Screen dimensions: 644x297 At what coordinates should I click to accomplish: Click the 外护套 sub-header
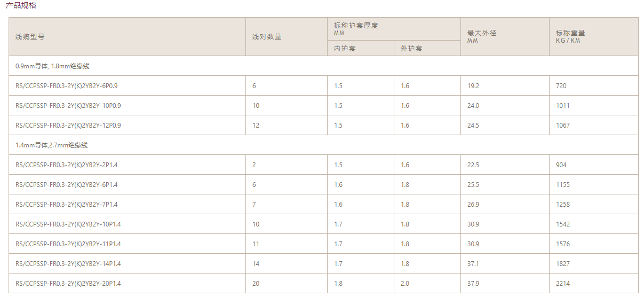[x=411, y=49]
